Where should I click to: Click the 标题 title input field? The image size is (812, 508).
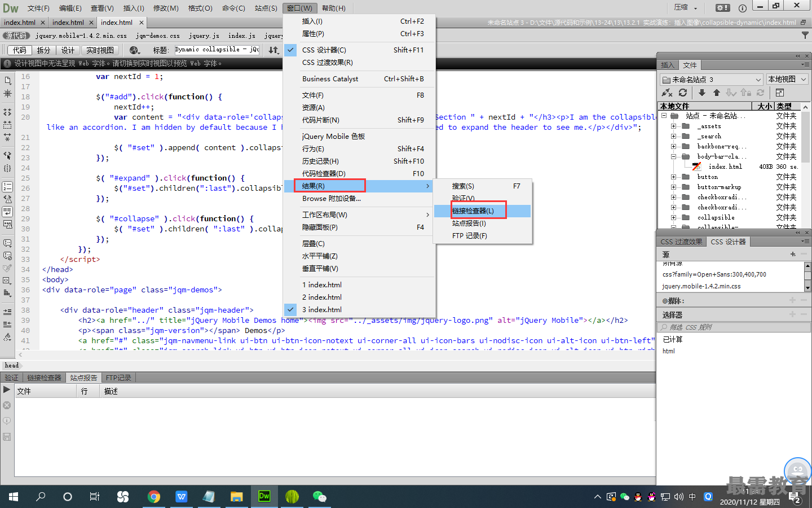tap(217, 50)
